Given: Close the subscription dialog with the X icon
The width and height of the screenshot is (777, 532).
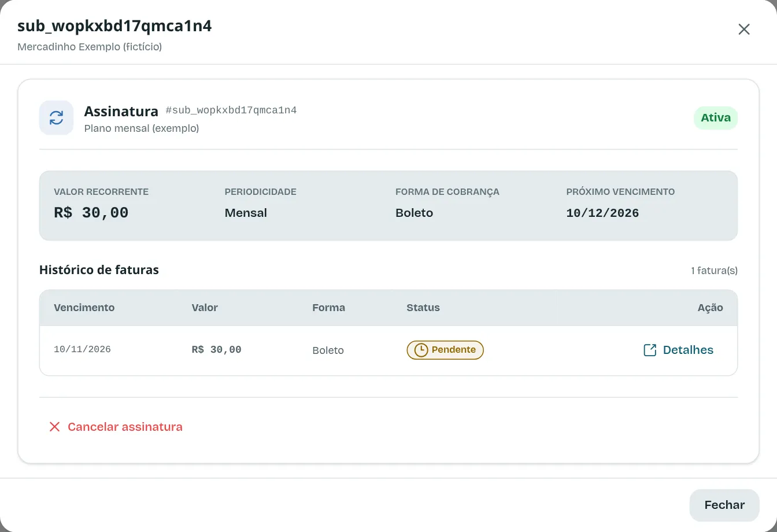Looking at the screenshot, I should [744, 29].
